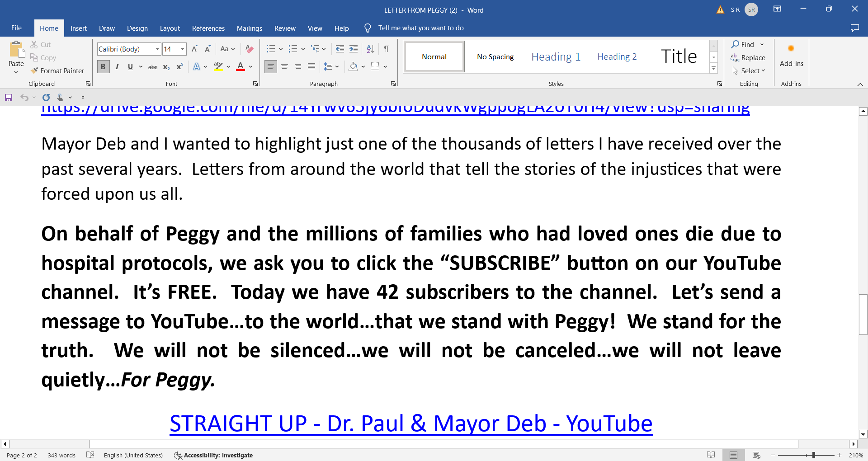
Task: Justify the paragraph text
Action: point(311,67)
